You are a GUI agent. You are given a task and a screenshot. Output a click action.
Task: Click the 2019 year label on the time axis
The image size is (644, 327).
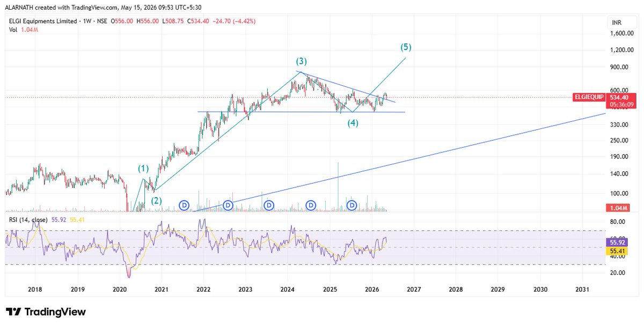(77, 289)
